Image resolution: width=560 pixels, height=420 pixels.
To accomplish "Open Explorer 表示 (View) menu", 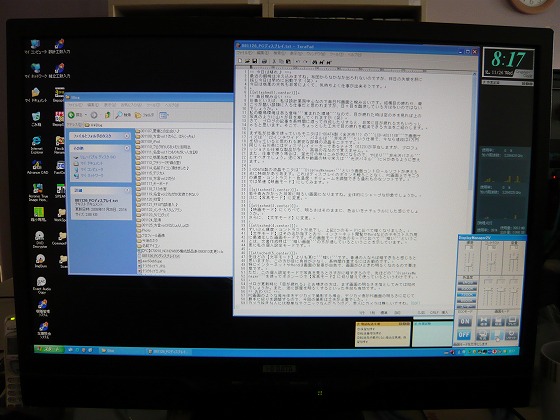I will click(110, 105).
